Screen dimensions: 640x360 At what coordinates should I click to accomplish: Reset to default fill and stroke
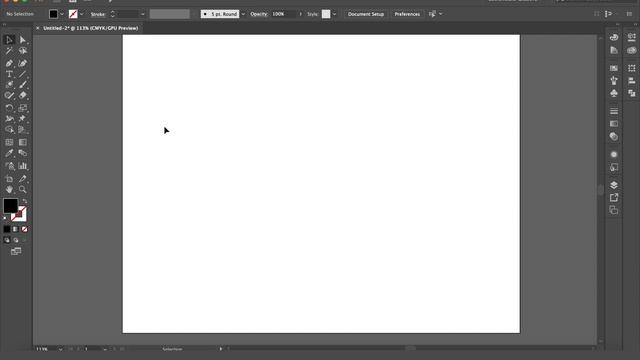coord(5,219)
